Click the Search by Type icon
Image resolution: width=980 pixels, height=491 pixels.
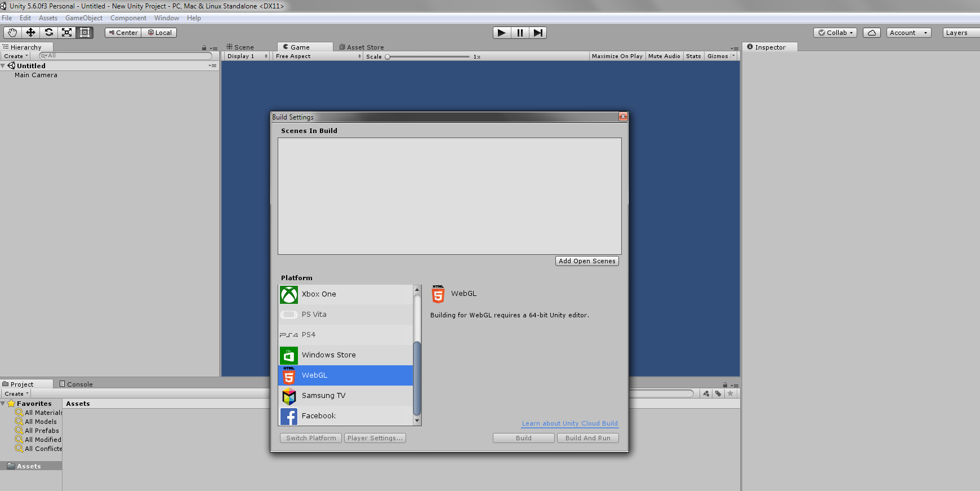coord(706,393)
